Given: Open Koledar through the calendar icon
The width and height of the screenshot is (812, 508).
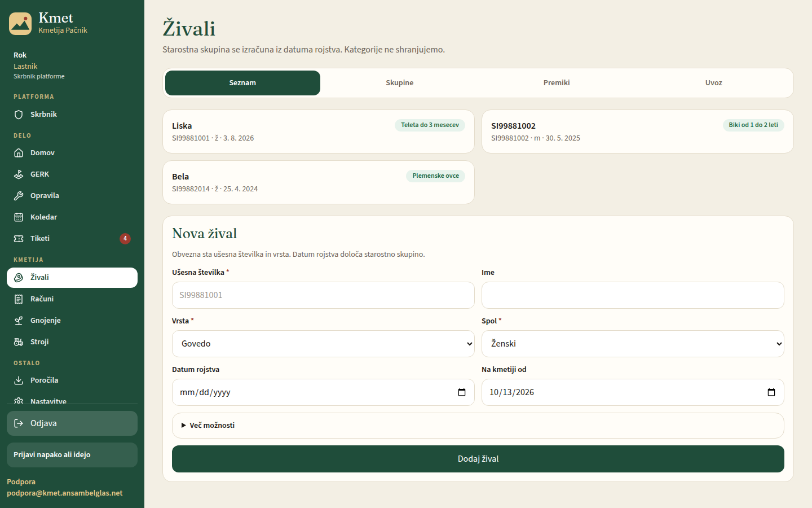Looking at the screenshot, I should pos(19,217).
